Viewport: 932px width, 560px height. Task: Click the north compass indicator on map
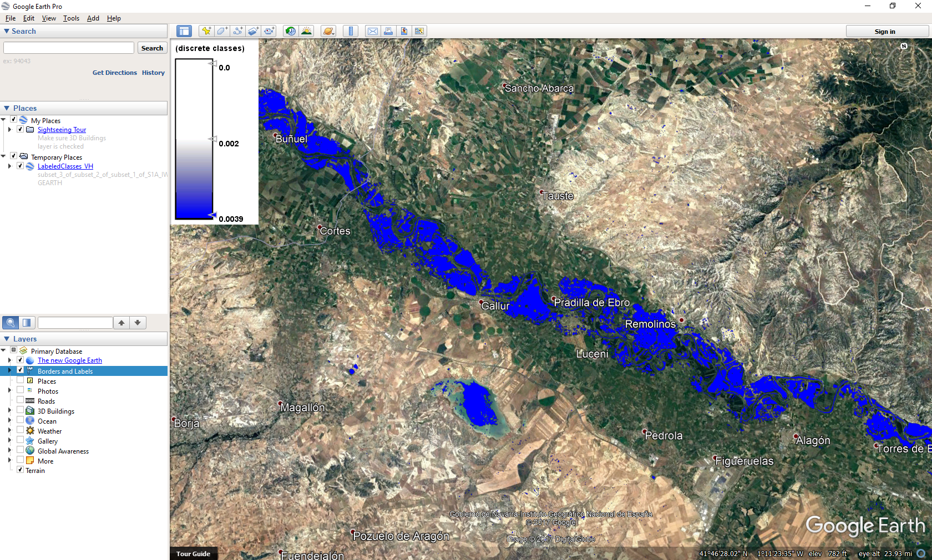pos(904,46)
